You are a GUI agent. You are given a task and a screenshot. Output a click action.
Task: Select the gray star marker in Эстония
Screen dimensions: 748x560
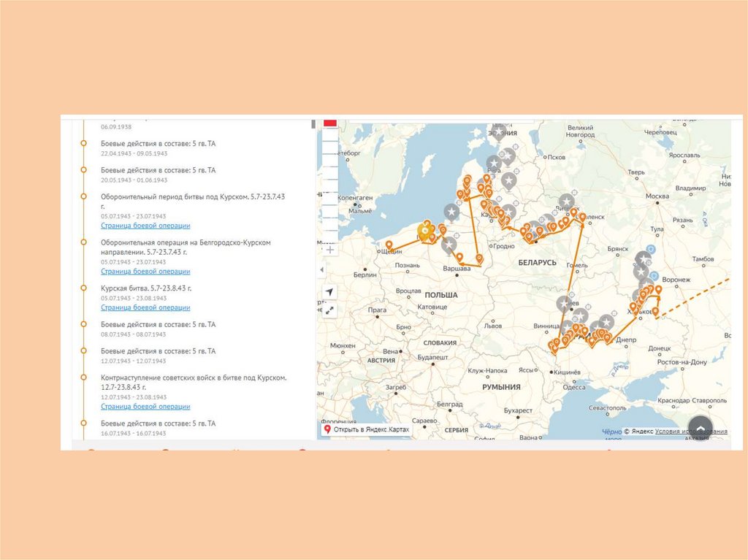(498, 131)
